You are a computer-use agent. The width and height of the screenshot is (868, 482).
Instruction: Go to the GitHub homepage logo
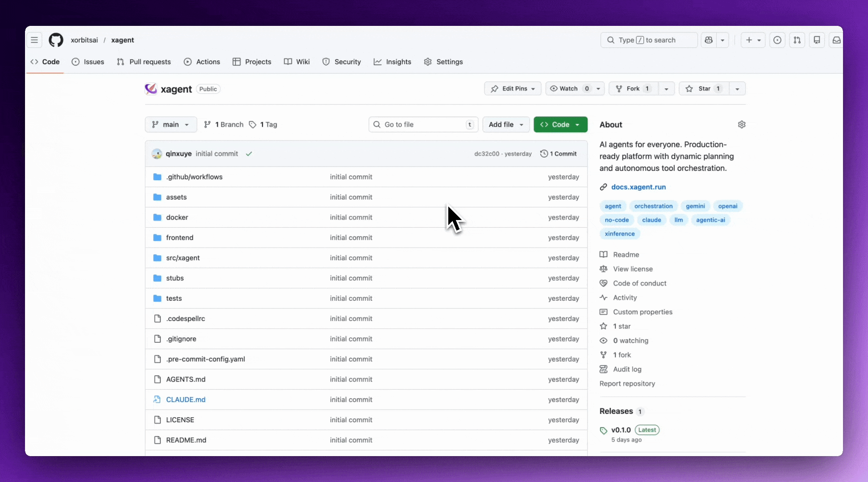56,40
